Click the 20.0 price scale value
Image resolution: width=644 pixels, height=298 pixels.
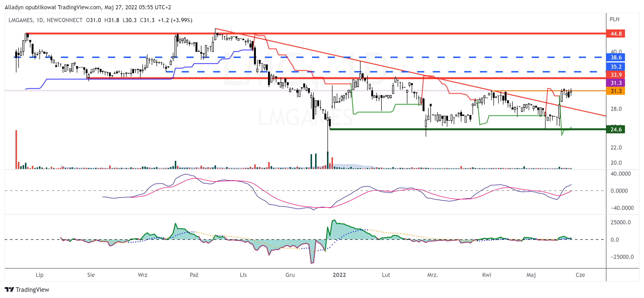(x=616, y=163)
